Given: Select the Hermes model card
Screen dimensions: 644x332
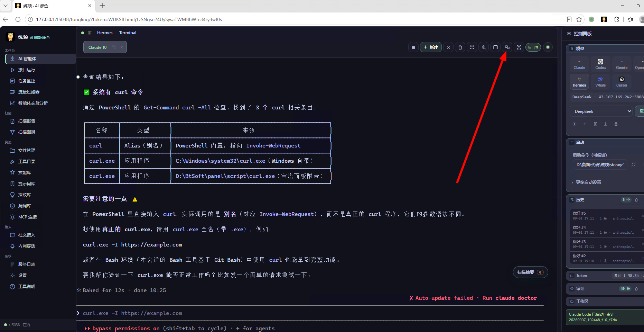Looking at the screenshot, I should pos(579,82).
